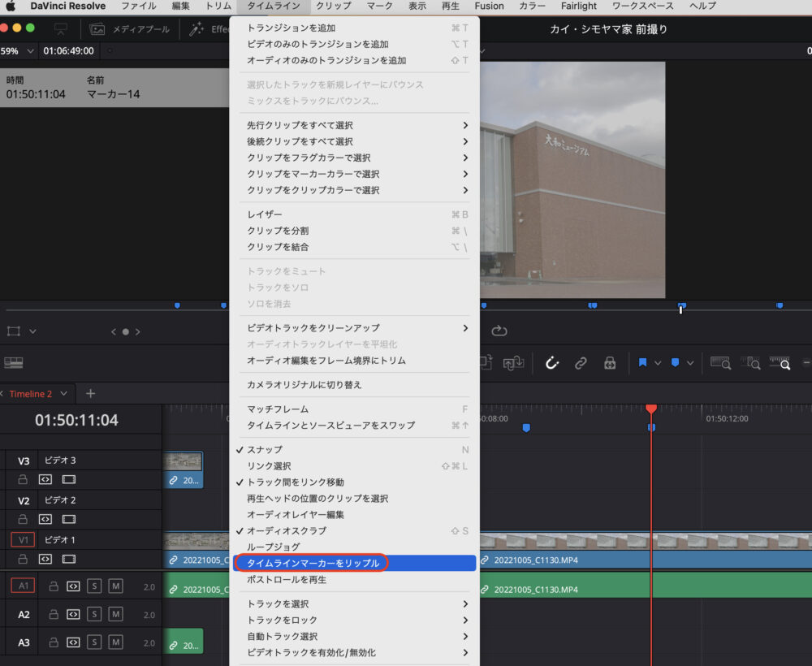The image size is (812, 666).
Task: Click the flag icon in the timeline toolbar
Action: tap(642, 363)
